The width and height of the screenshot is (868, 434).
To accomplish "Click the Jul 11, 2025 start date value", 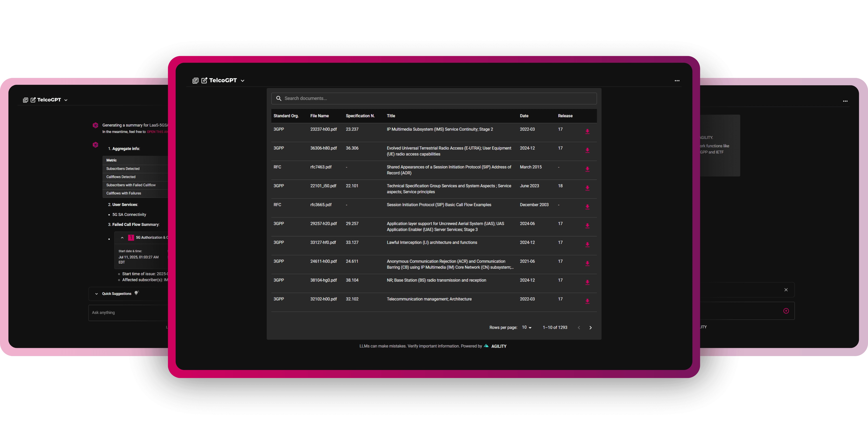I will pos(139,260).
